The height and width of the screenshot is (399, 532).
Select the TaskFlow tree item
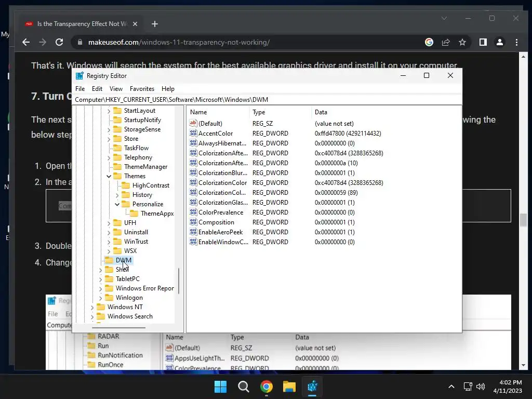point(136,148)
